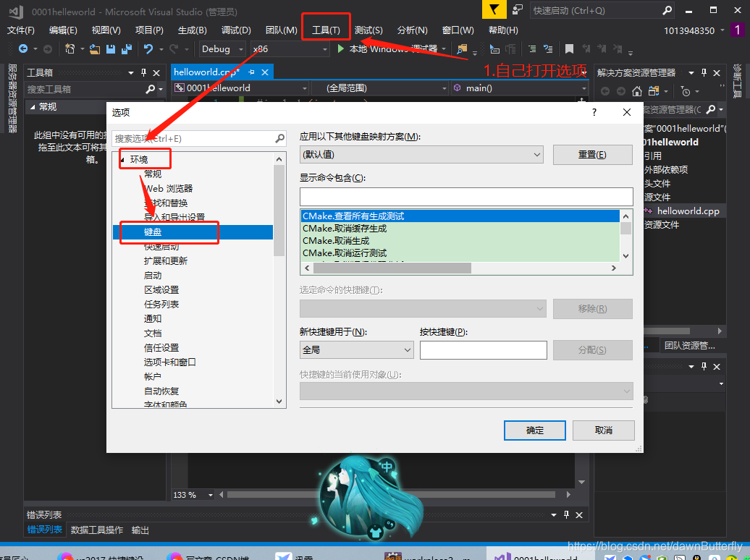The image size is (750, 560).
Task: Click the 快速启动 search box
Action: [602, 10]
